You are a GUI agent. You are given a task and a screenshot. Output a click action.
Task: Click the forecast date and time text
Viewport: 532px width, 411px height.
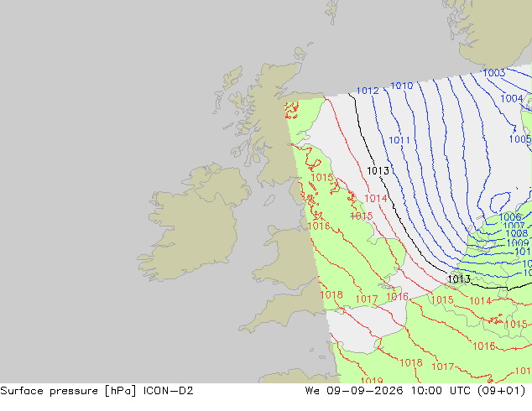[x=415, y=391]
